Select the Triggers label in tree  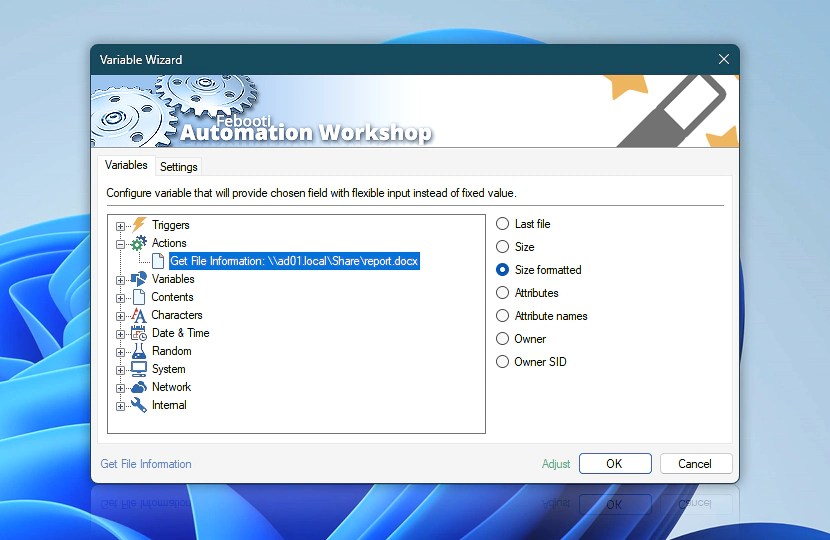(x=170, y=225)
